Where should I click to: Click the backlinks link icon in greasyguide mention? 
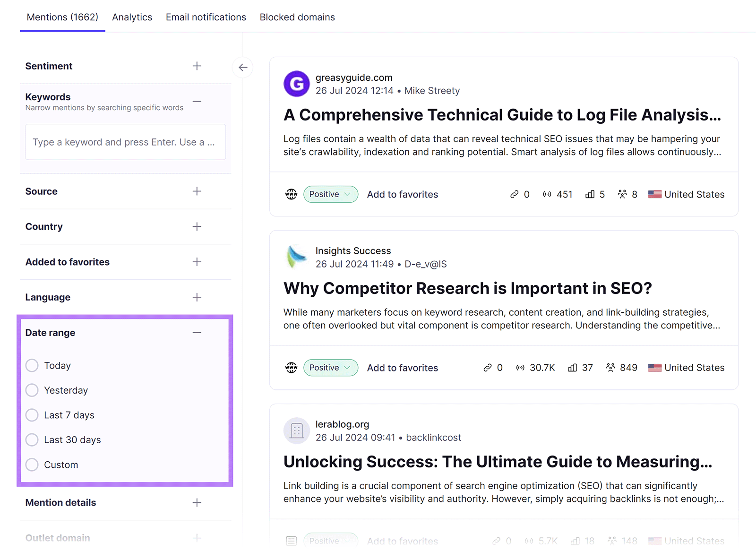pos(514,194)
